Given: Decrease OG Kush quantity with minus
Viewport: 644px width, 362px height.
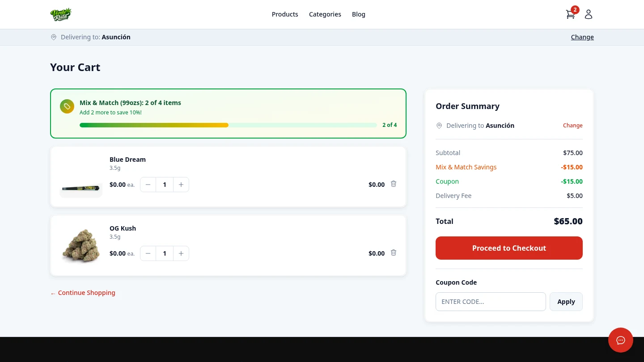Looking at the screenshot, I should point(148,253).
